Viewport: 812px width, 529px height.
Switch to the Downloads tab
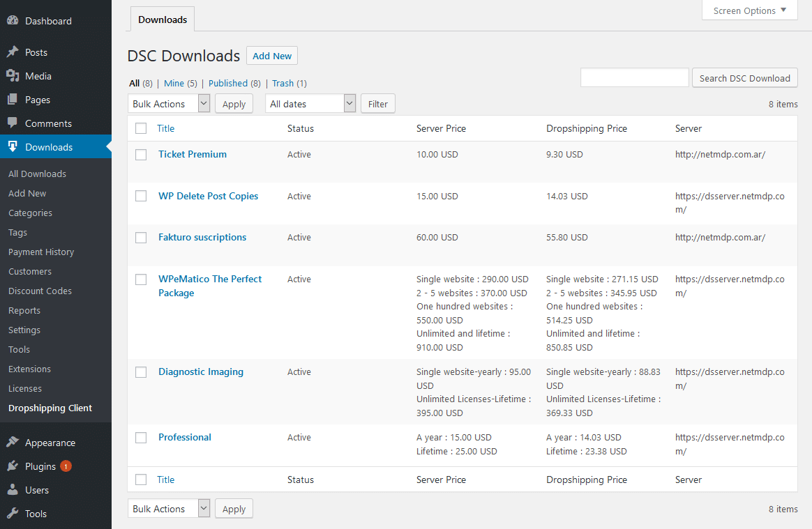[162, 20]
